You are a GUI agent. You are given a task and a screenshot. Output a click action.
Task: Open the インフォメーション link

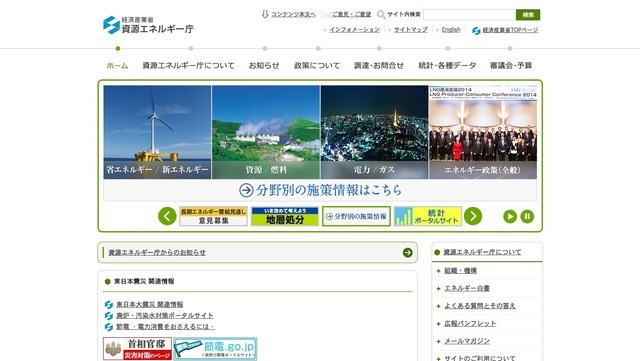coord(354,30)
